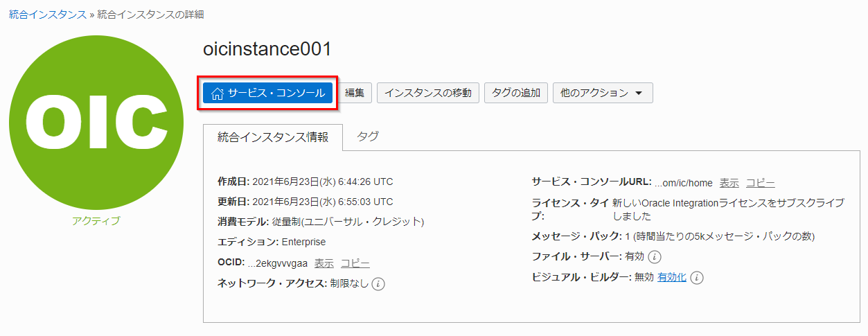Viewport: 868px width, 336px height.
Task: Go back via the 統合インスタンス breadcrumb link
Action: click(48, 15)
